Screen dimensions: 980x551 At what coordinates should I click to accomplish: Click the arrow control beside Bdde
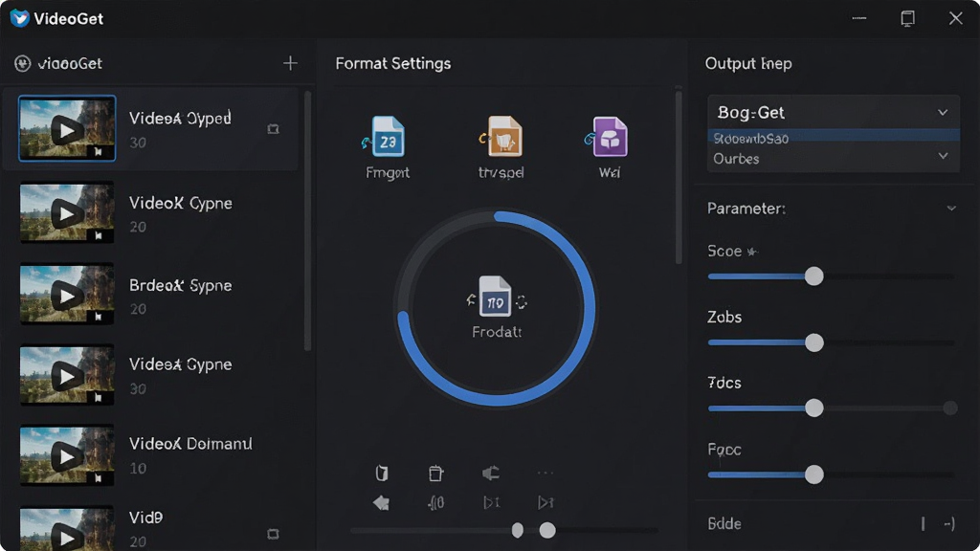tap(949, 523)
